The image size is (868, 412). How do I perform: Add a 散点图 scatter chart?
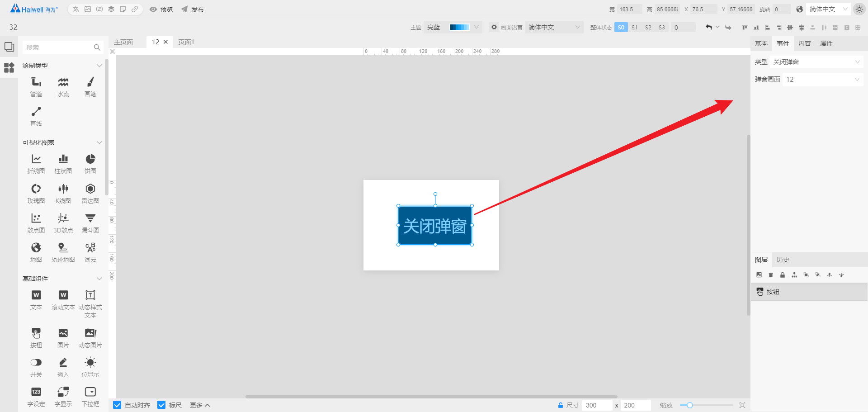tap(36, 223)
